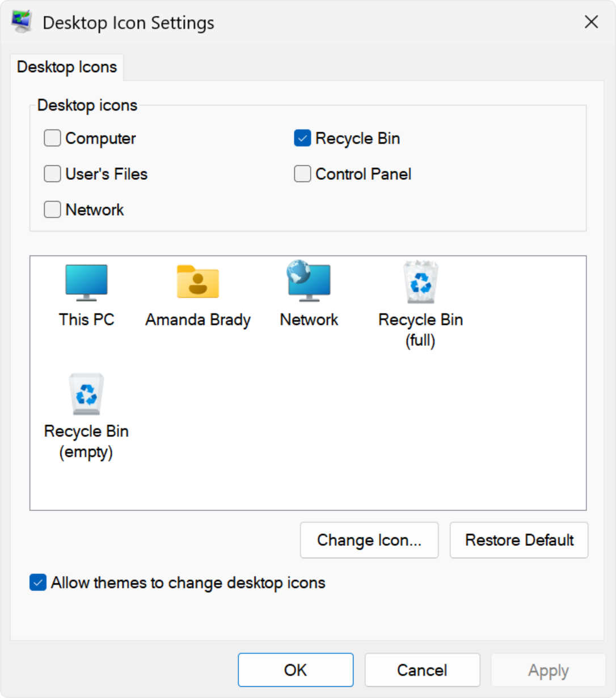Screen dimensions: 616x698
Task: Enable the Computer desktop icon
Action: [52, 138]
